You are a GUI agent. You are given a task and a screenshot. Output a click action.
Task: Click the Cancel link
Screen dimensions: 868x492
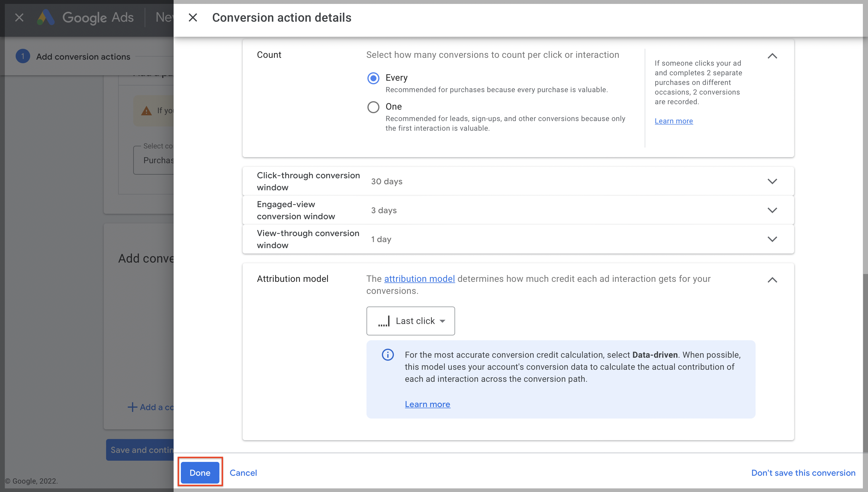point(243,473)
